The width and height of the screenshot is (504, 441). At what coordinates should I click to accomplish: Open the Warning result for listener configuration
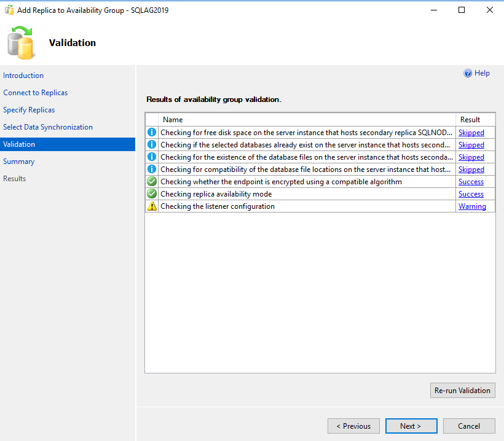pos(472,206)
